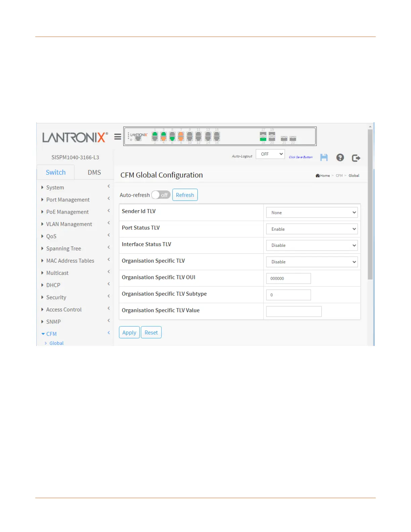This screenshot has height=532, width=411.
Task: Click the CFM breadcrumb link
Action: click(x=339, y=176)
